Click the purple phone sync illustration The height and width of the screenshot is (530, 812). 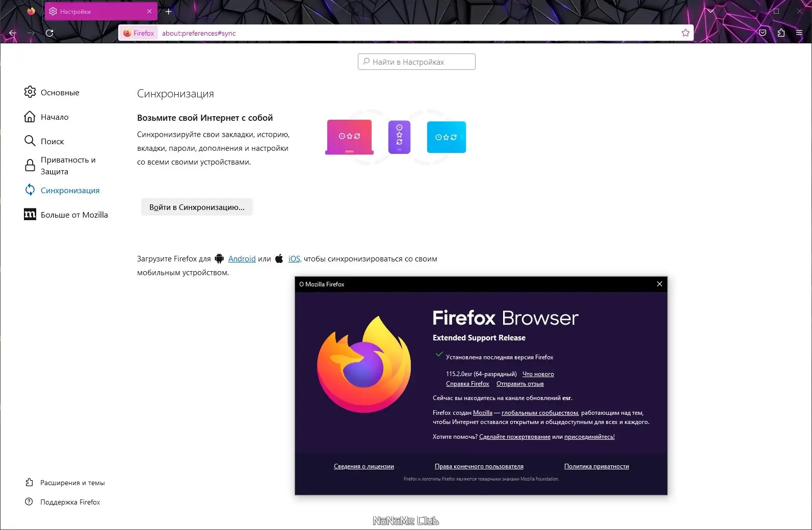click(x=399, y=137)
